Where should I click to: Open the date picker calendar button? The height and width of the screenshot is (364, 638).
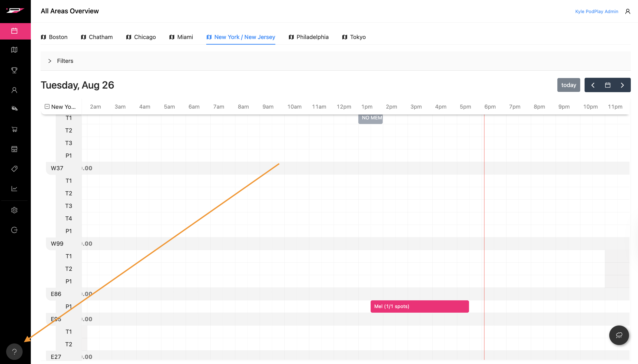608,85
